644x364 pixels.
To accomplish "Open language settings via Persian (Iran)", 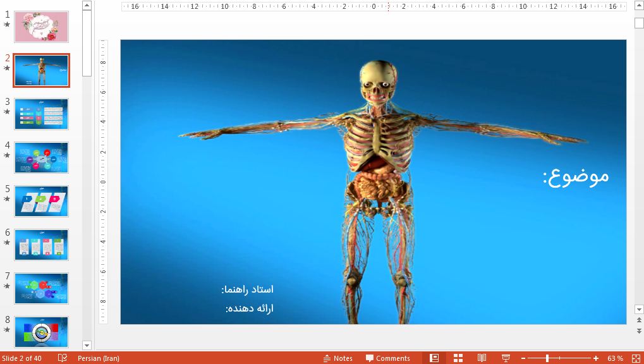I will click(97, 357).
